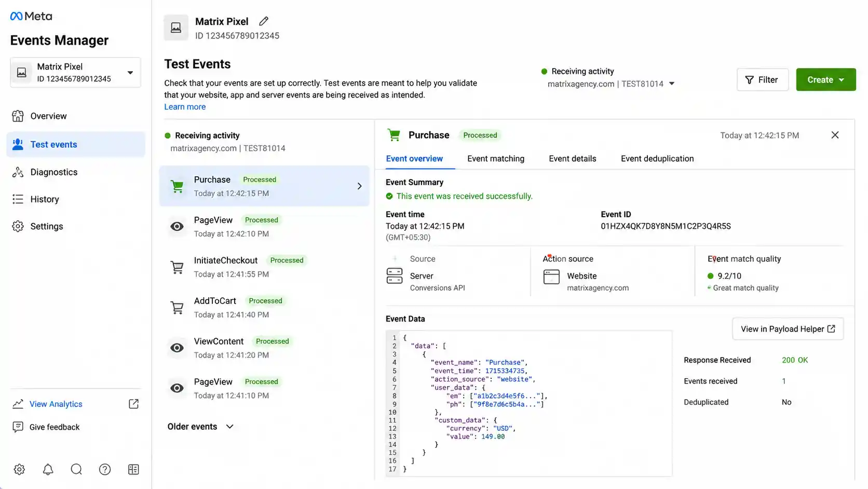Screen dimensions: 868x489
Task: Click the green success check icon in Event Summary
Action: [389, 196]
